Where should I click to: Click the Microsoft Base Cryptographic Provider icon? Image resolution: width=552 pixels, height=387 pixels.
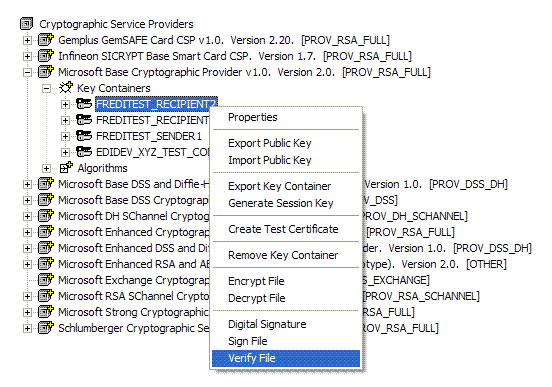46,72
